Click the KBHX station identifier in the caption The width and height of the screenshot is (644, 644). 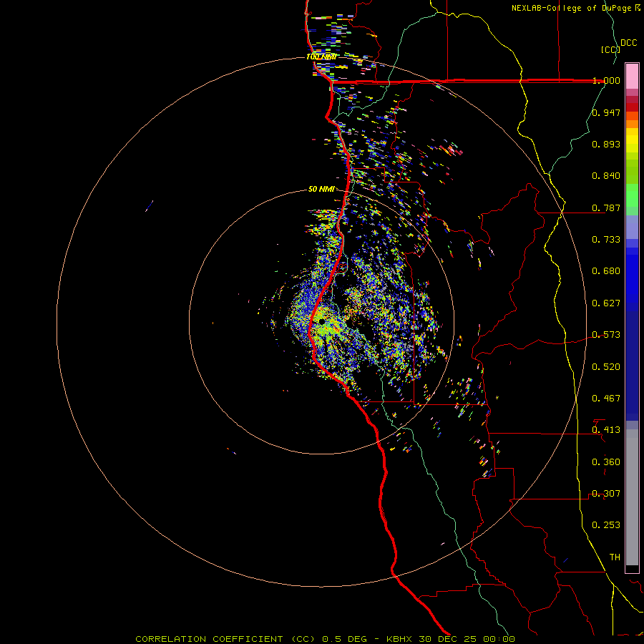click(x=399, y=639)
